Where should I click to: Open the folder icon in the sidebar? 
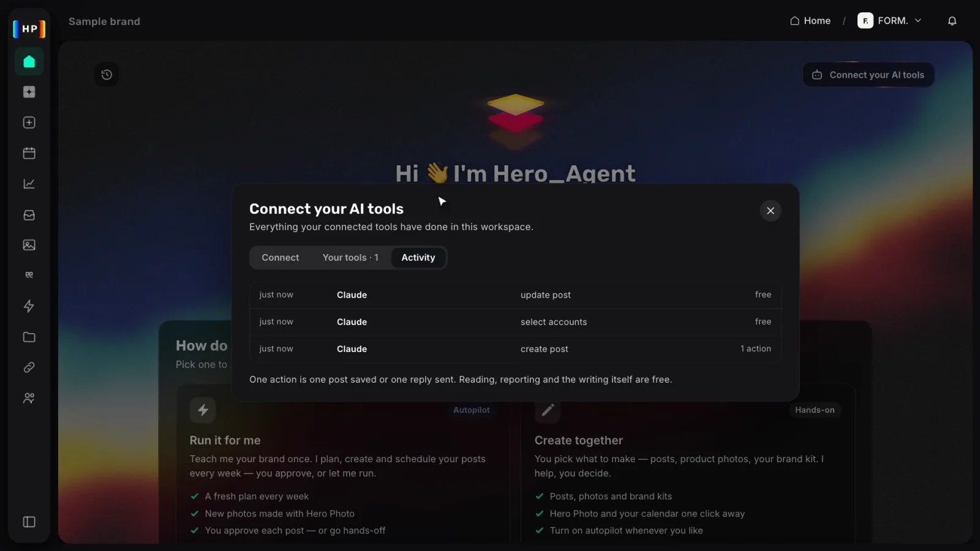coord(29,337)
